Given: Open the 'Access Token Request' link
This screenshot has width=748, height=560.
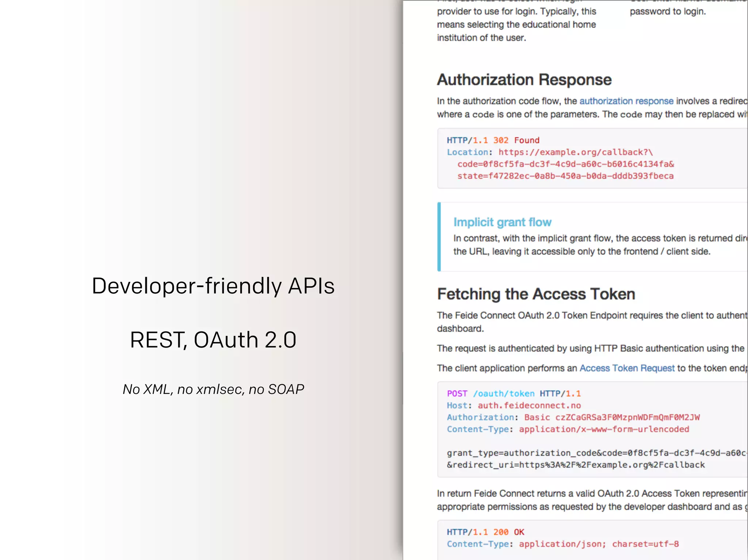Looking at the screenshot, I should point(627,368).
